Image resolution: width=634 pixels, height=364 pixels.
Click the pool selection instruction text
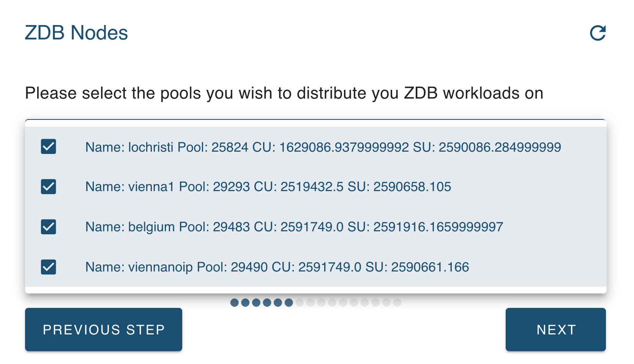pos(284,93)
